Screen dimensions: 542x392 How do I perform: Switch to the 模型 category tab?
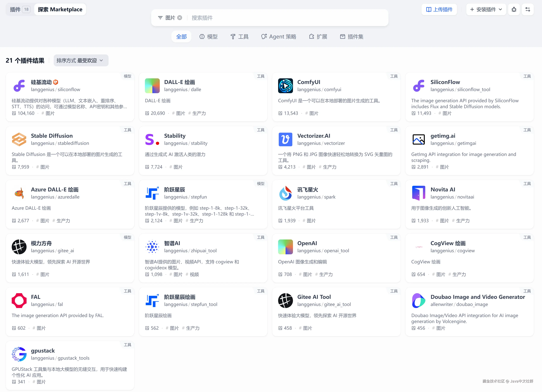pos(208,36)
